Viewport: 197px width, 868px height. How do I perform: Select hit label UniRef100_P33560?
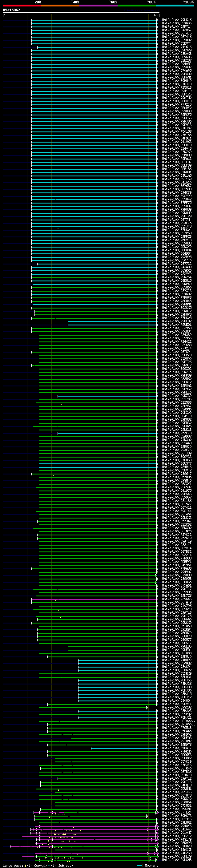[x=176, y=379]
